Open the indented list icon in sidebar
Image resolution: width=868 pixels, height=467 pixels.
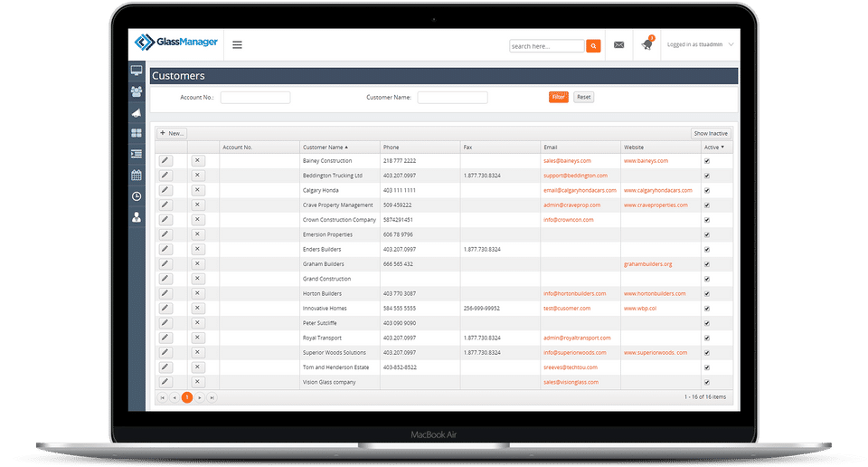point(137,154)
